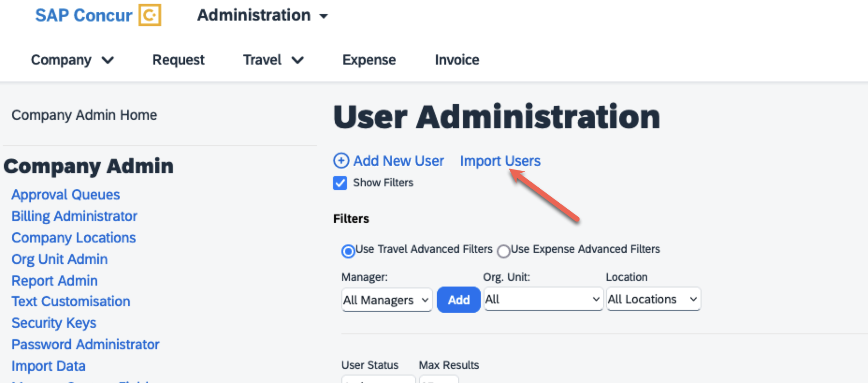Open Report Admin link
Viewport: 868px width, 383px height.
coord(55,281)
